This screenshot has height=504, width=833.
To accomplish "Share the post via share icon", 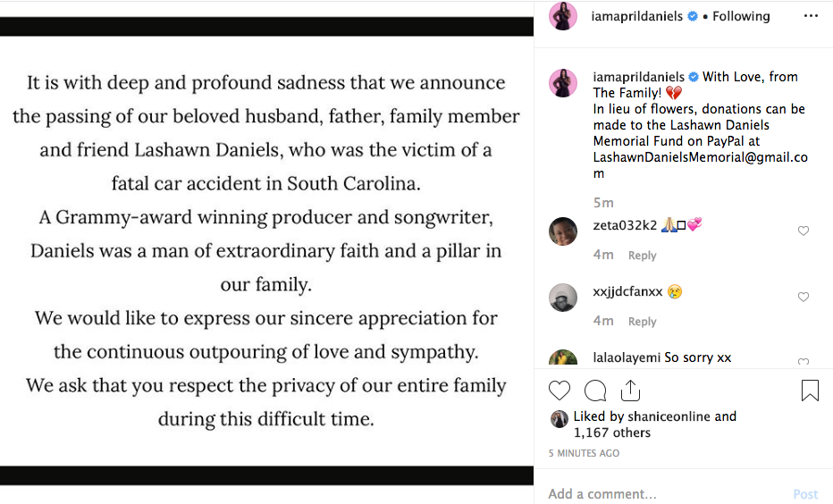I will click(x=630, y=391).
